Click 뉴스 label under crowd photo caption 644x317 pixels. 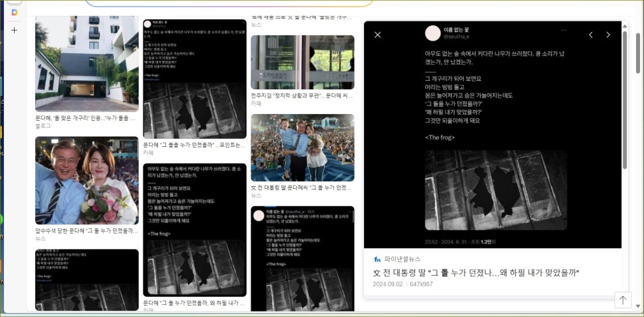[256, 196]
